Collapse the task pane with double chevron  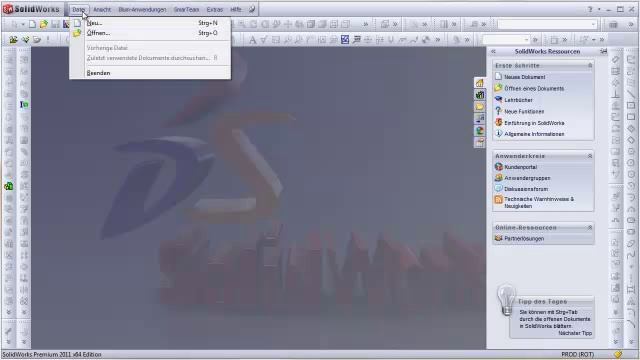coord(493,51)
